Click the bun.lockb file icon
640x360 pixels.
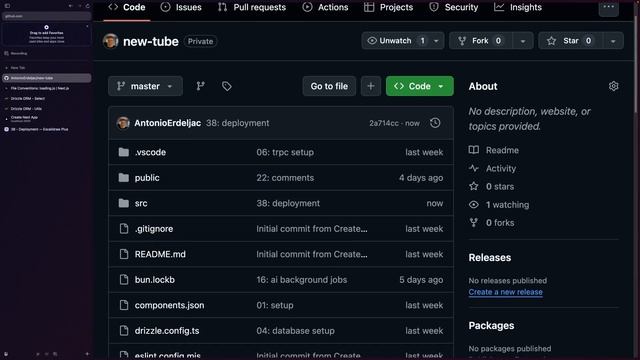click(x=124, y=280)
